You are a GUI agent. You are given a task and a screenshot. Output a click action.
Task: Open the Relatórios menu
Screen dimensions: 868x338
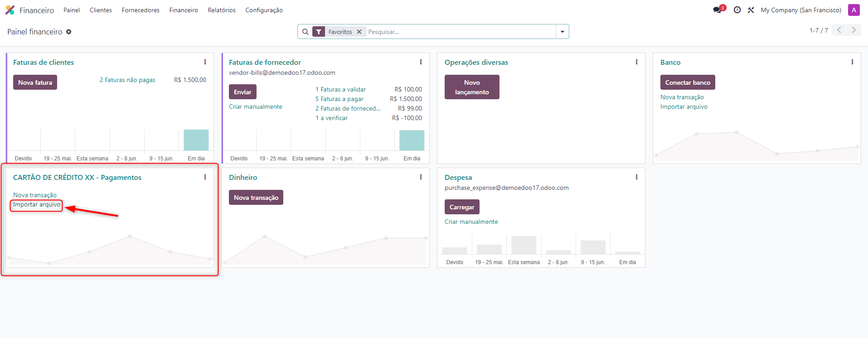click(x=222, y=10)
